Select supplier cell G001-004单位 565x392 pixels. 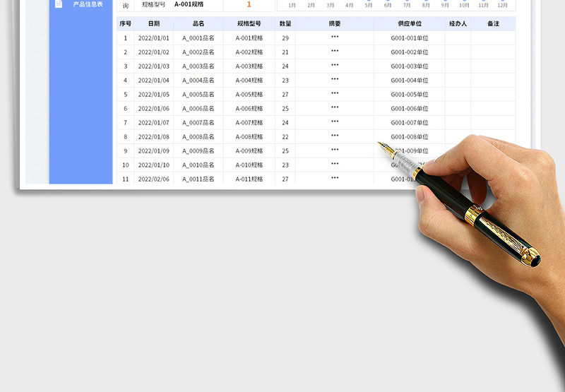(x=410, y=81)
